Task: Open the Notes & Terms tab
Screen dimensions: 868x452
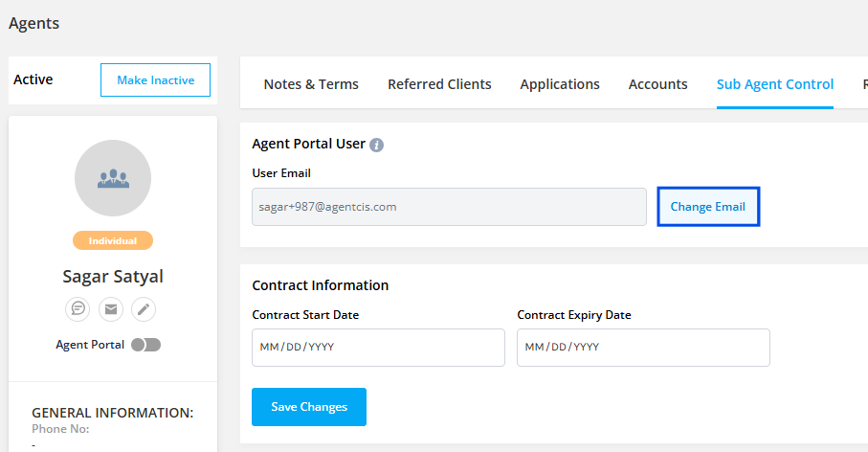Action: 311,84
